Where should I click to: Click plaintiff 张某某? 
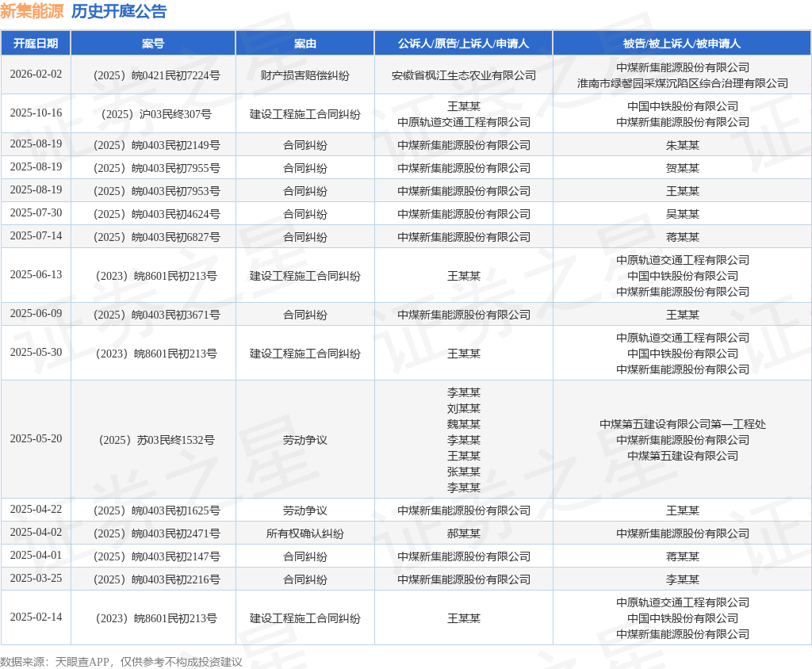pos(463,472)
